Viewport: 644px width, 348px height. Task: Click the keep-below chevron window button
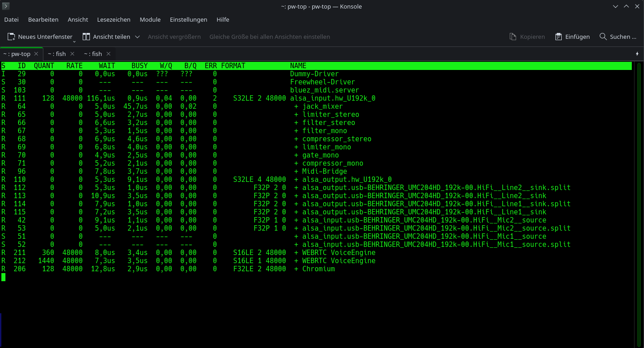616,6
